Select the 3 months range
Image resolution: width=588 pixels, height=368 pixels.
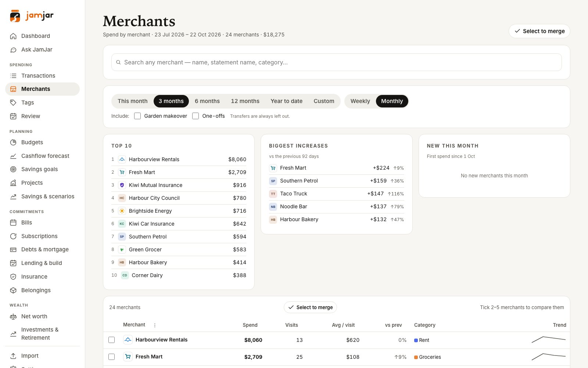click(x=171, y=101)
